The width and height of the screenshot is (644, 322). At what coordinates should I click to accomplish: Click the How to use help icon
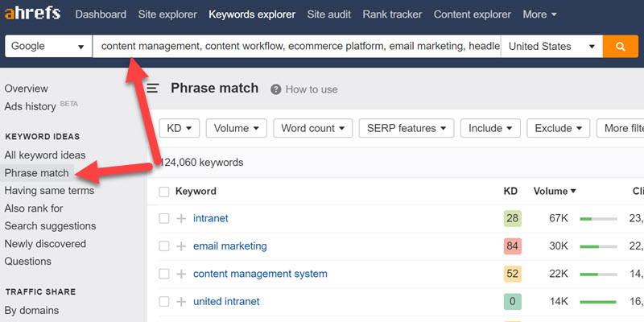click(x=276, y=89)
